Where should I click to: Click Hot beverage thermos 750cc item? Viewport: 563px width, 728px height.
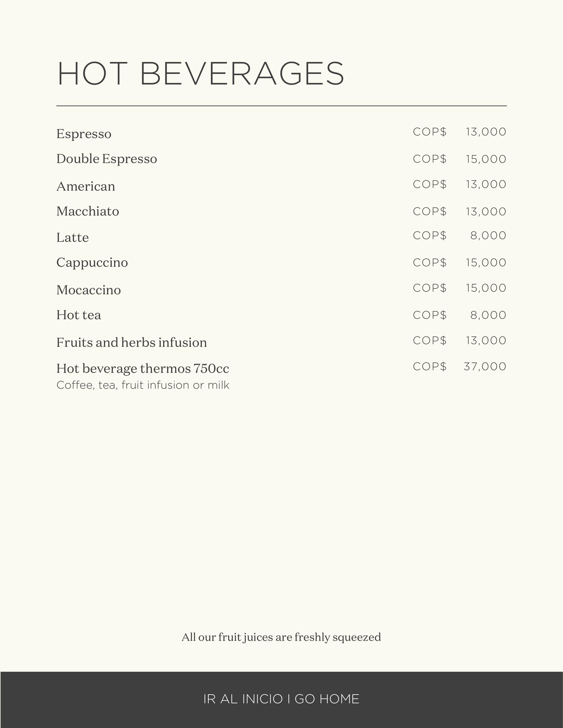(x=142, y=369)
